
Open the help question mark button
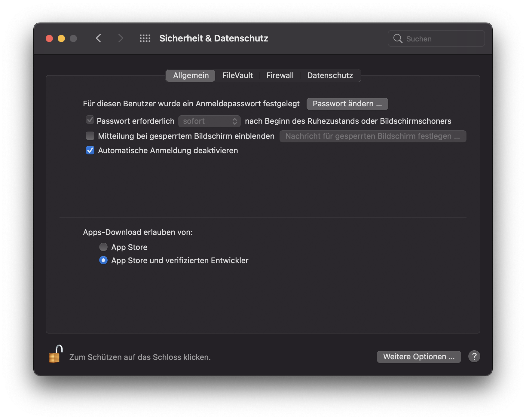pyautogui.click(x=474, y=357)
